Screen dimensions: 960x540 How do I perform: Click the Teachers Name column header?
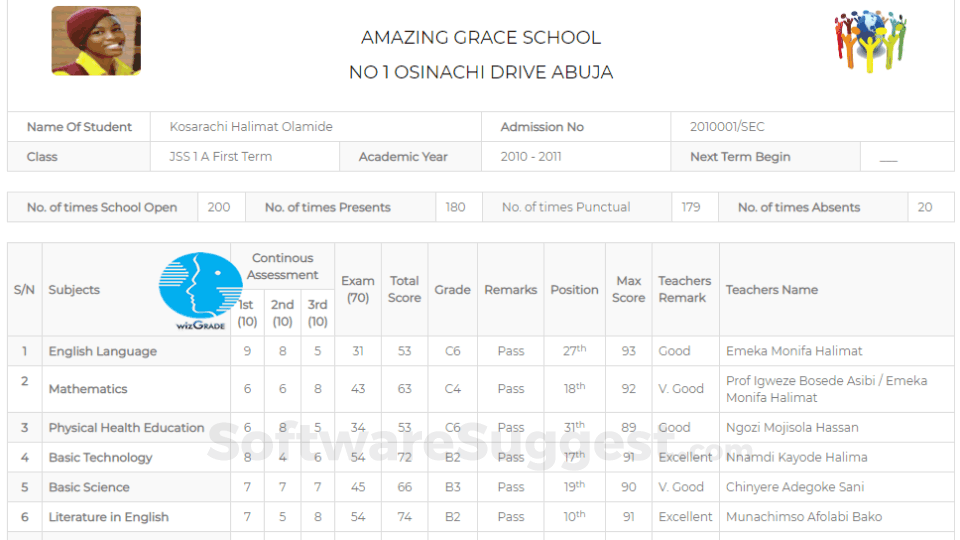(x=772, y=290)
